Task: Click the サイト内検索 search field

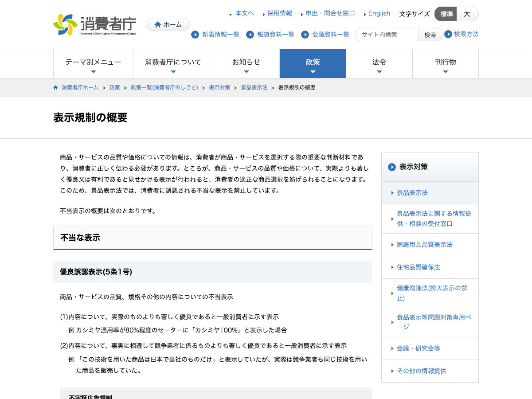Action: pyautogui.click(x=387, y=35)
